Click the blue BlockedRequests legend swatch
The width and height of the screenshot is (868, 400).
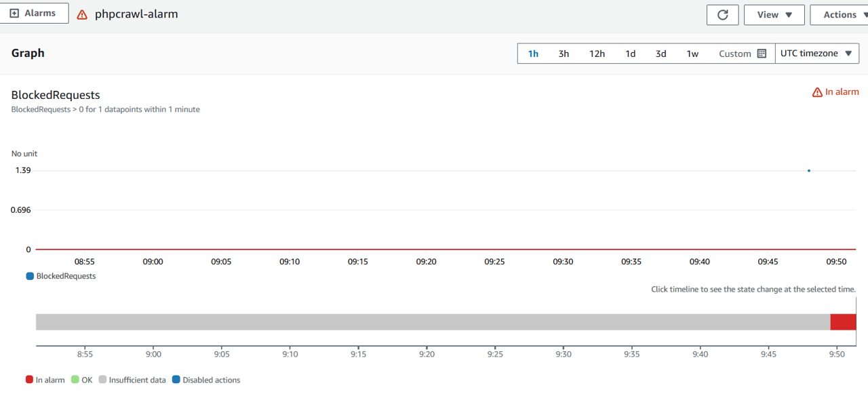coord(30,276)
